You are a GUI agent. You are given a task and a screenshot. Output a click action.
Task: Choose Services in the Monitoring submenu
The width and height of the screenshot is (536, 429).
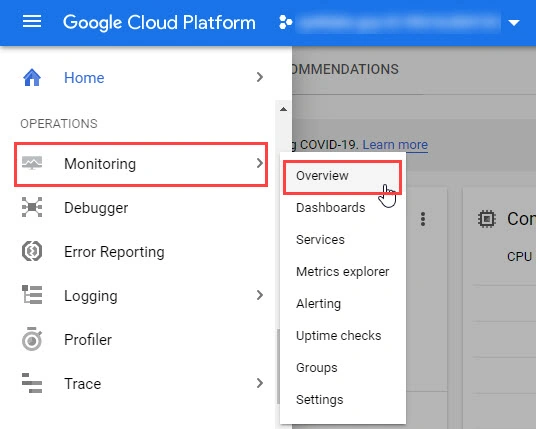pyautogui.click(x=320, y=240)
